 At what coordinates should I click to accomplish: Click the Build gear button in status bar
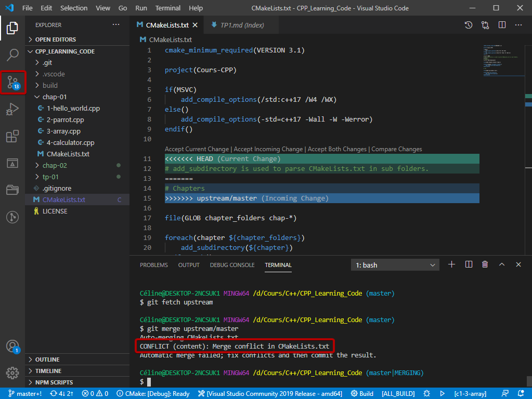362,394
